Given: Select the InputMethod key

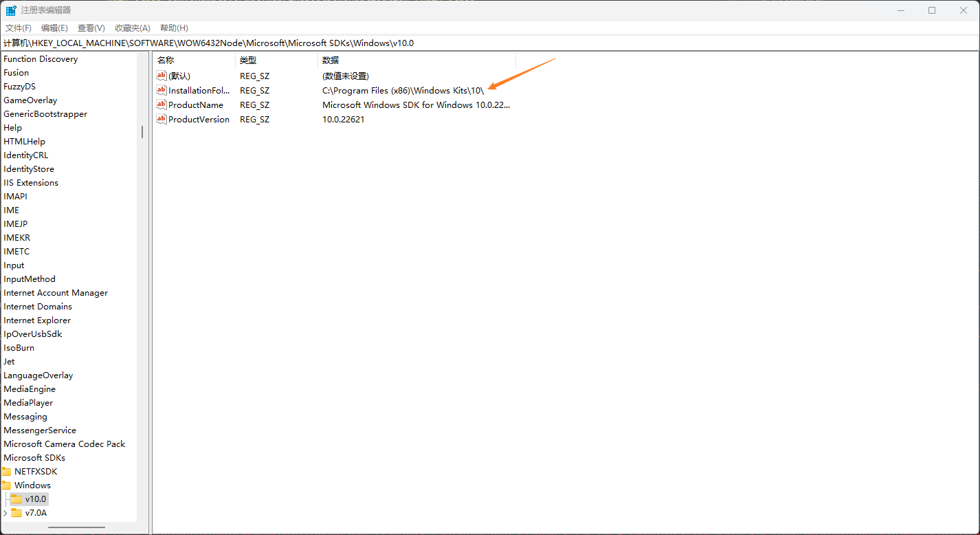Looking at the screenshot, I should click(x=30, y=279).
